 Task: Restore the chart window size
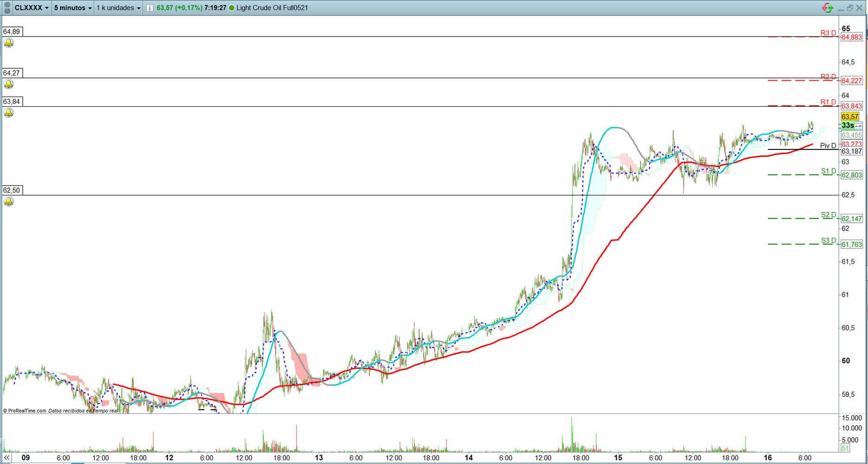[850, 8]
